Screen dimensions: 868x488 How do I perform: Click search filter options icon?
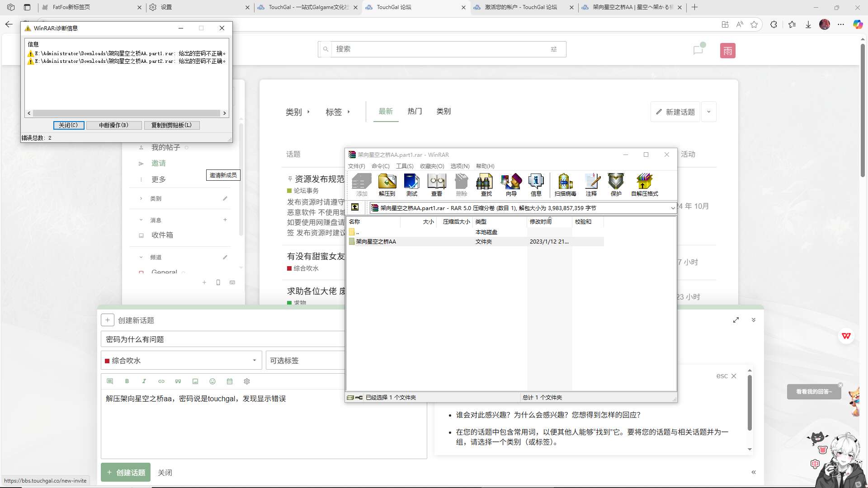pyautogui.click(x=554, y=49)
